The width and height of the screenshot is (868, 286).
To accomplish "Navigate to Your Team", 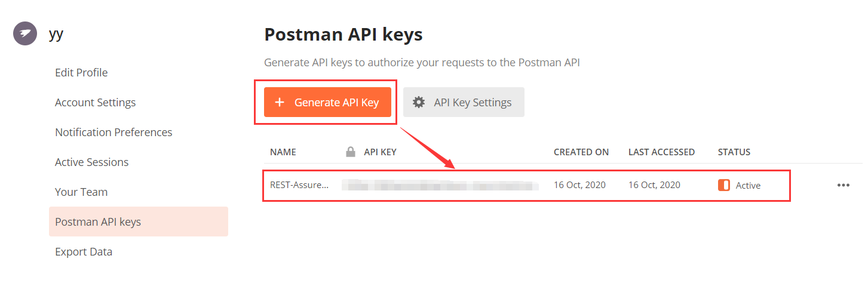I will (x=81, y=192).
